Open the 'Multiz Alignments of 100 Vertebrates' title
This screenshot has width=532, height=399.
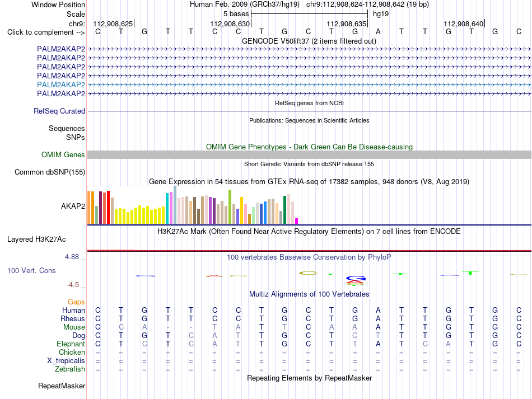(x=309, y=294)
